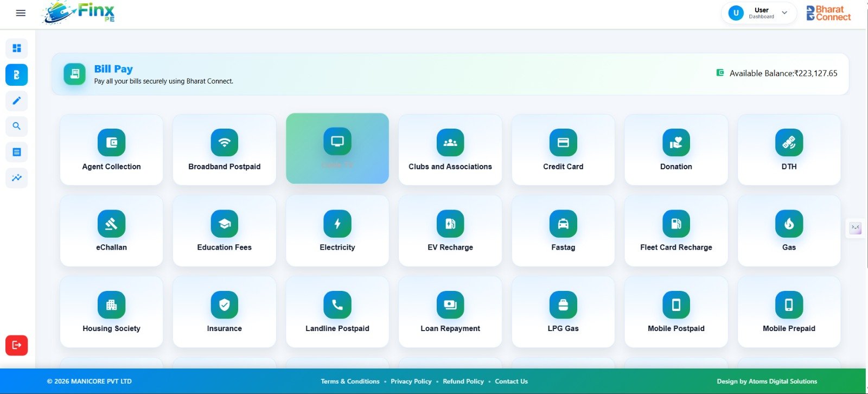868x394 pixels.
Task: Click the User avatar circle in header
Action: 736,13
